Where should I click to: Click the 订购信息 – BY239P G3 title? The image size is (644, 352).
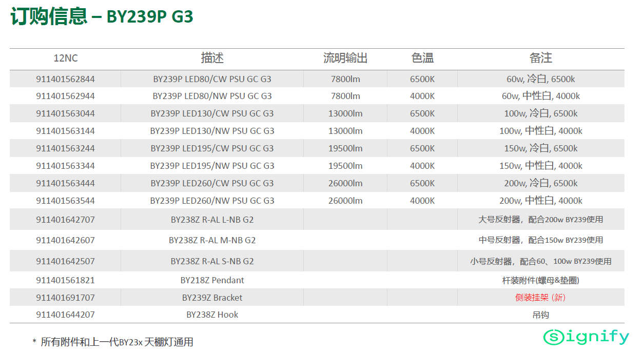point(102,16)
